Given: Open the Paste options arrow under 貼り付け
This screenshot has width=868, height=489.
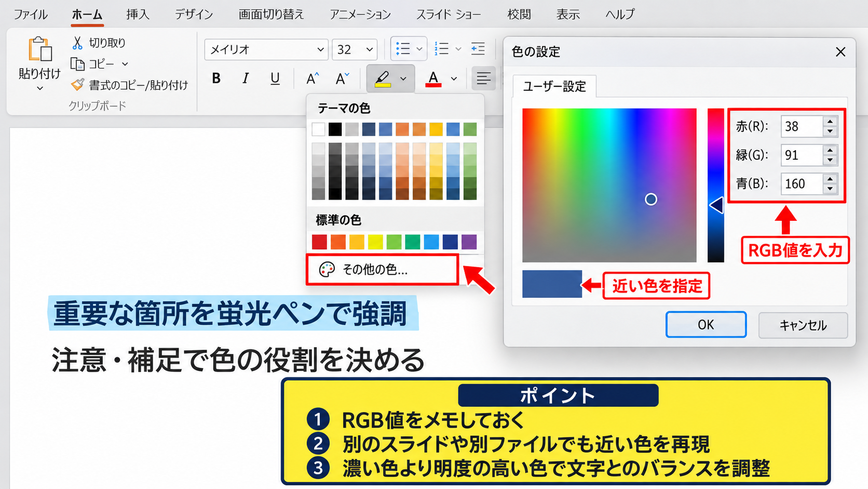Looking at the screenshot, I should [39, 88].
